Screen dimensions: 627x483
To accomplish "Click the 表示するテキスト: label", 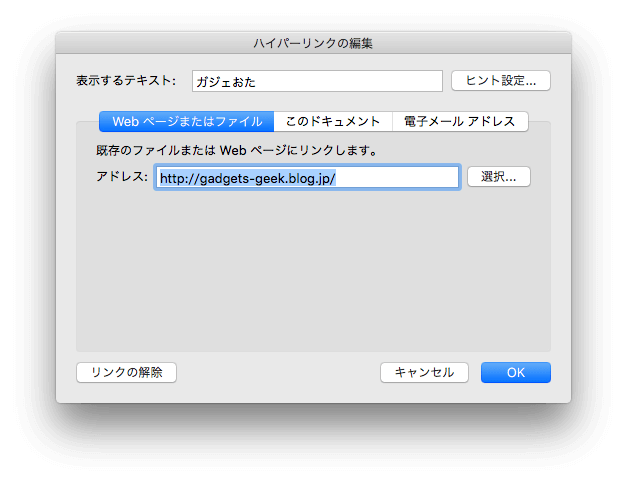I will point(126,80).
